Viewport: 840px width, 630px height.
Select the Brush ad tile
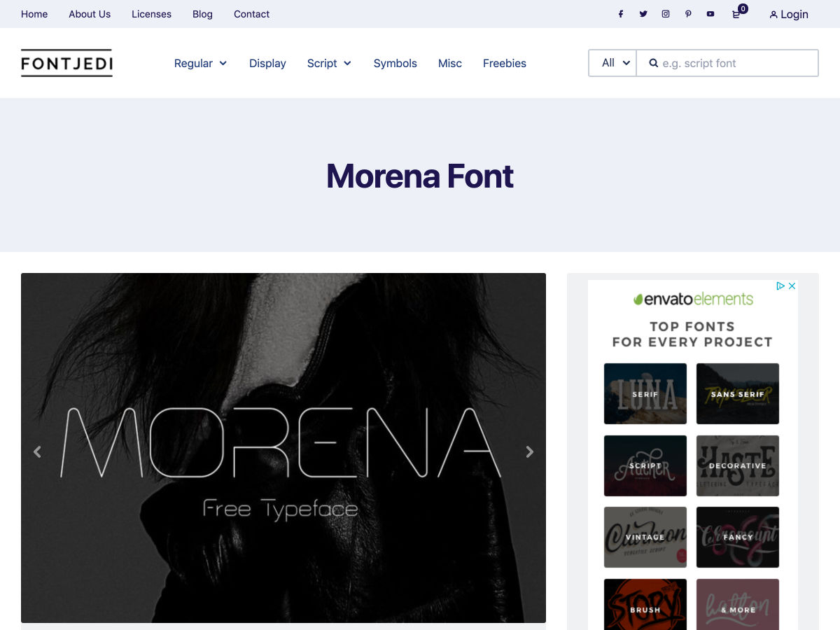point(645,604)
